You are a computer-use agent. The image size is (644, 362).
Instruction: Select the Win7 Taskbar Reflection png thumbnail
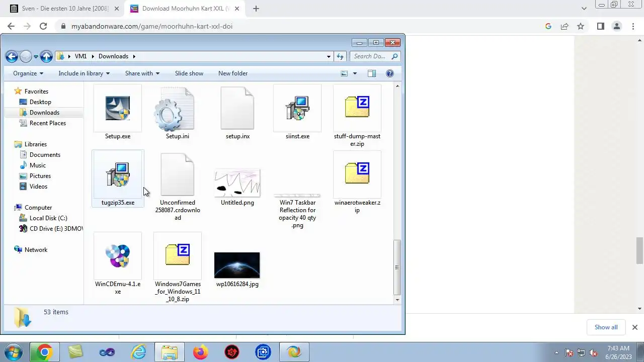[297, 196]
